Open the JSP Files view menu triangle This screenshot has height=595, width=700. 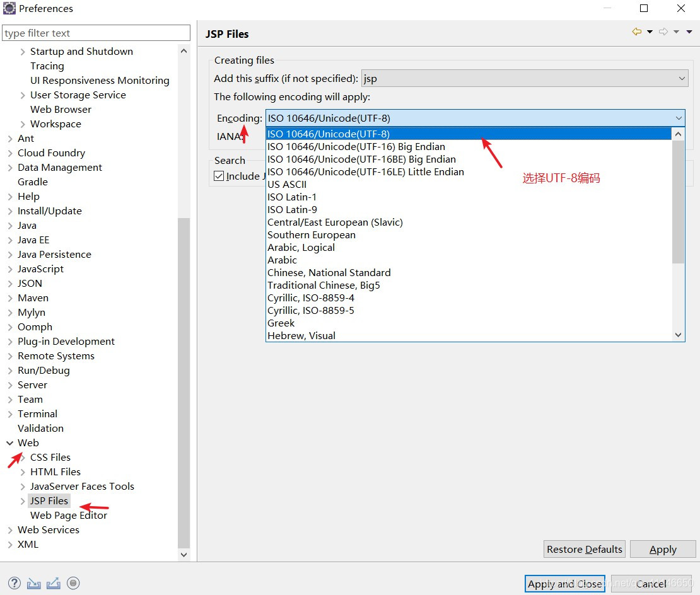pos(689,32)
